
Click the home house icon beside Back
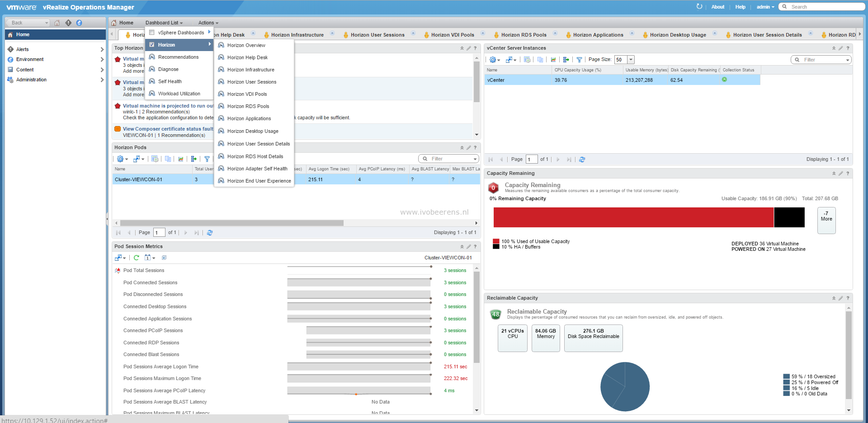(57, 23)
